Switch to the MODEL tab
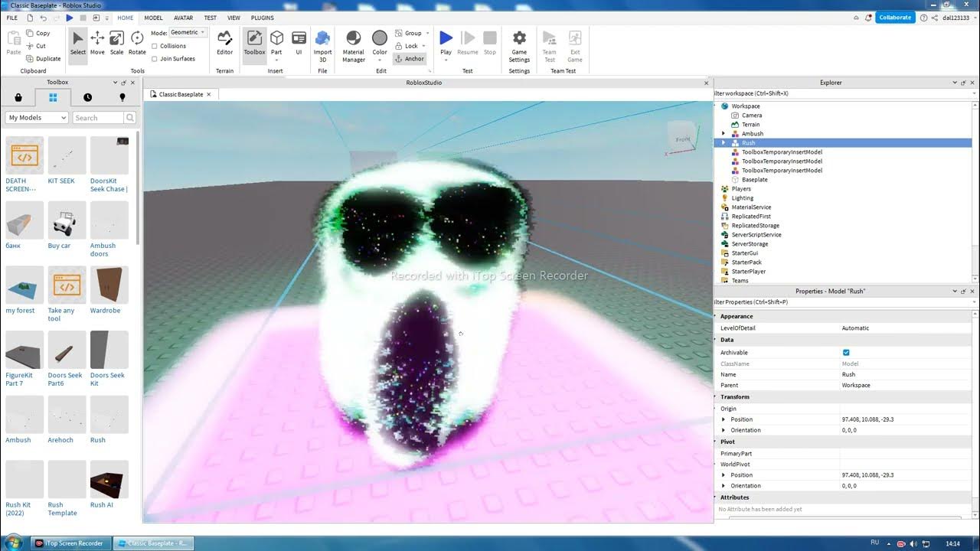Image resolution: width=980 pixels, height=551 pixels. pyautogui.click(x=153, y=18)
